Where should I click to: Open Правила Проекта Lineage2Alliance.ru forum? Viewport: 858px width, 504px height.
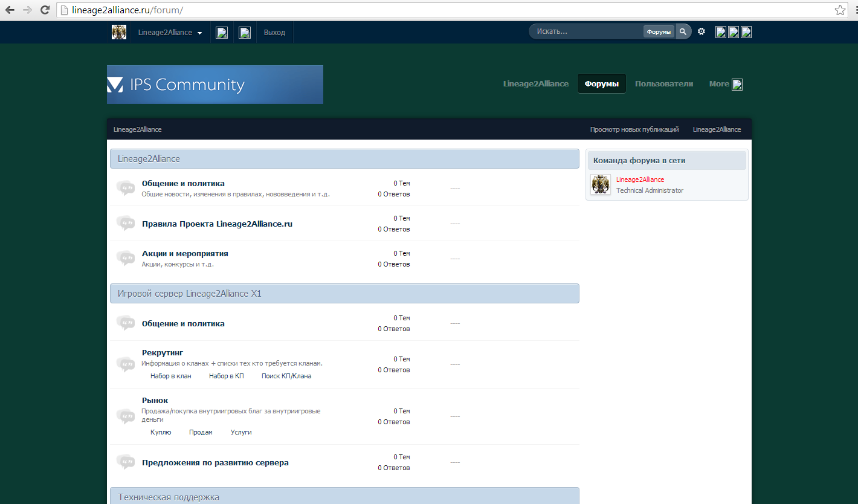(217, 224)
